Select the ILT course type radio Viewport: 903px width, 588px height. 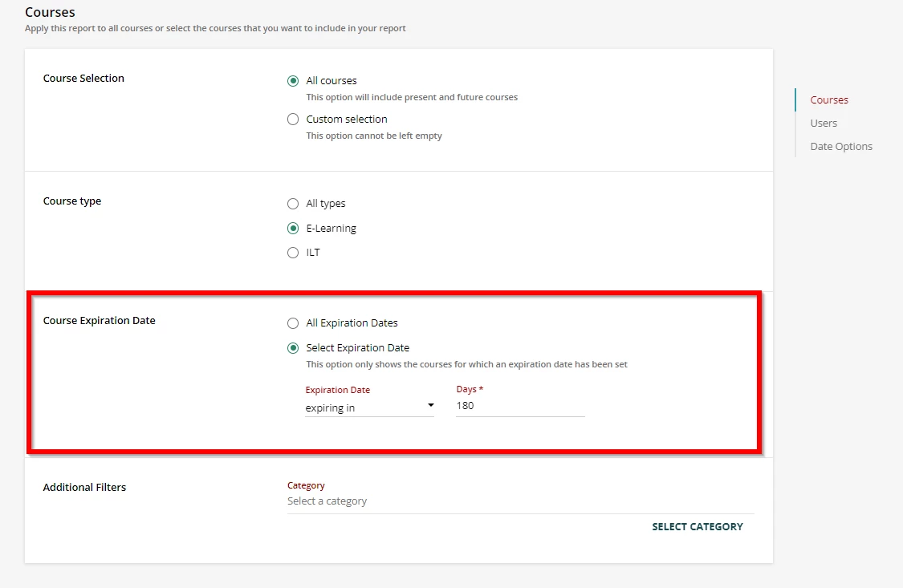(293, 253)
